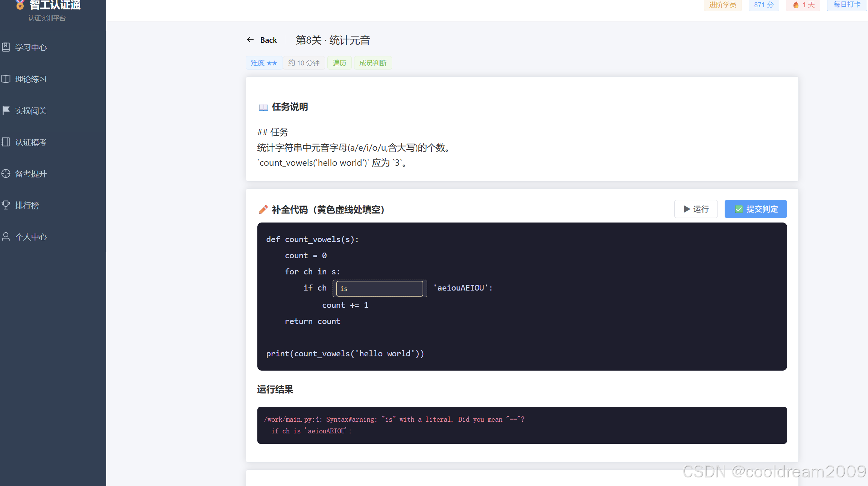Click the 智工认证通 platform title
Image resolution: width=868 pixels, height=486 pixels.
[x=55, y=5]
